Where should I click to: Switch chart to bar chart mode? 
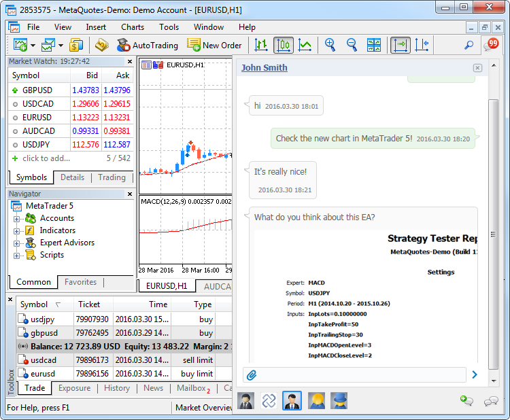tap(261, 46)
